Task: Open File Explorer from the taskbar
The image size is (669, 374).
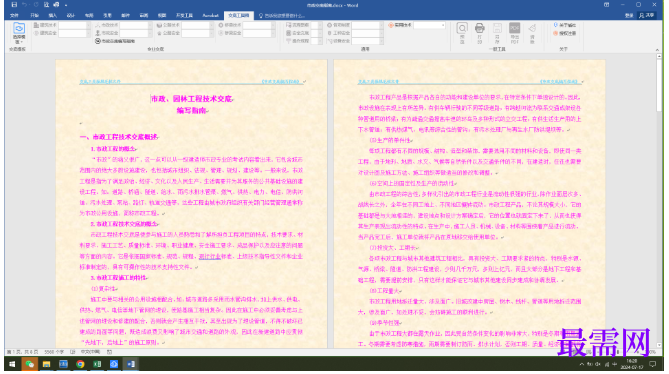Action: click(x=46, y=364)
